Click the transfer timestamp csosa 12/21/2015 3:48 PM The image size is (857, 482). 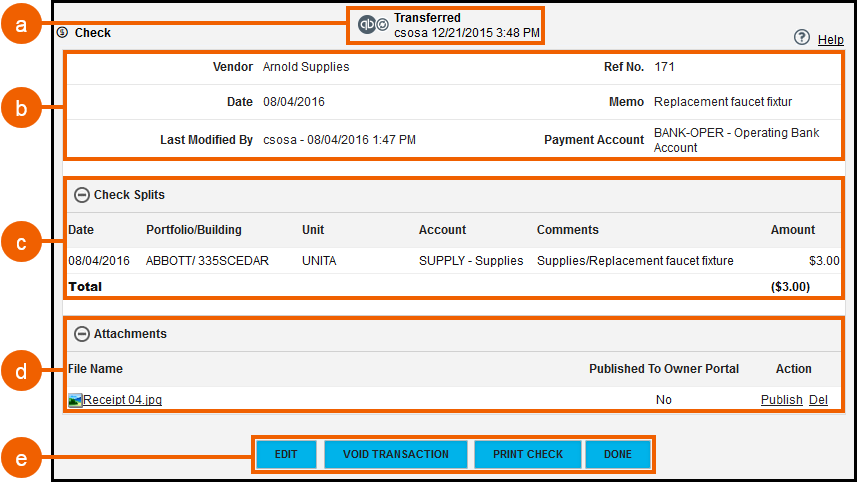pos(467,33)
